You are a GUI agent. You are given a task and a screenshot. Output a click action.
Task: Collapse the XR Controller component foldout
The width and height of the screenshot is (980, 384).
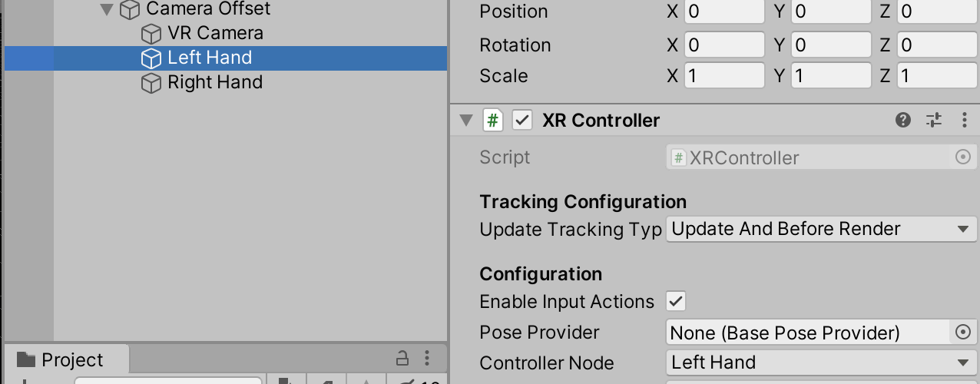[x=465, y=121]
